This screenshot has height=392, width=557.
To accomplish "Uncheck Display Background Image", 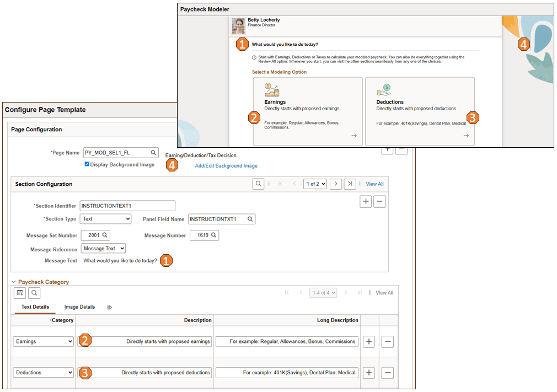I will click(x=87, y=164).
